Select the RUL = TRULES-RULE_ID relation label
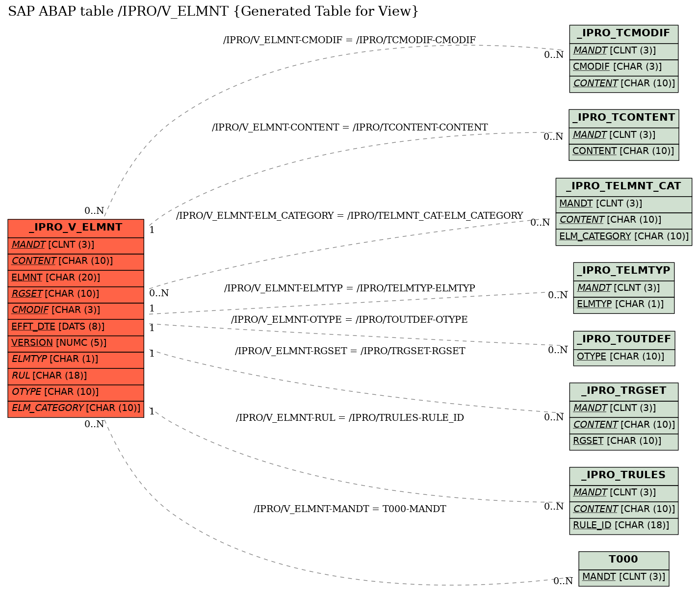Viewport: 700px width, 591px height. [x=350, y=418]
